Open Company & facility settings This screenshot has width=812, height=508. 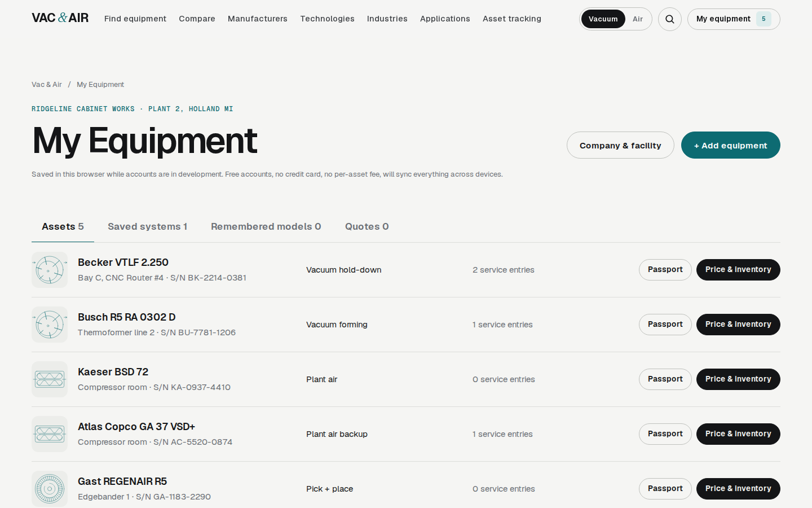point(620,145)
